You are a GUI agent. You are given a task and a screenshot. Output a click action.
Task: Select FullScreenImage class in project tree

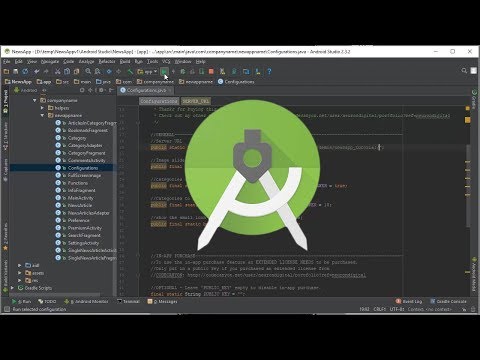[x=84, y=175]
